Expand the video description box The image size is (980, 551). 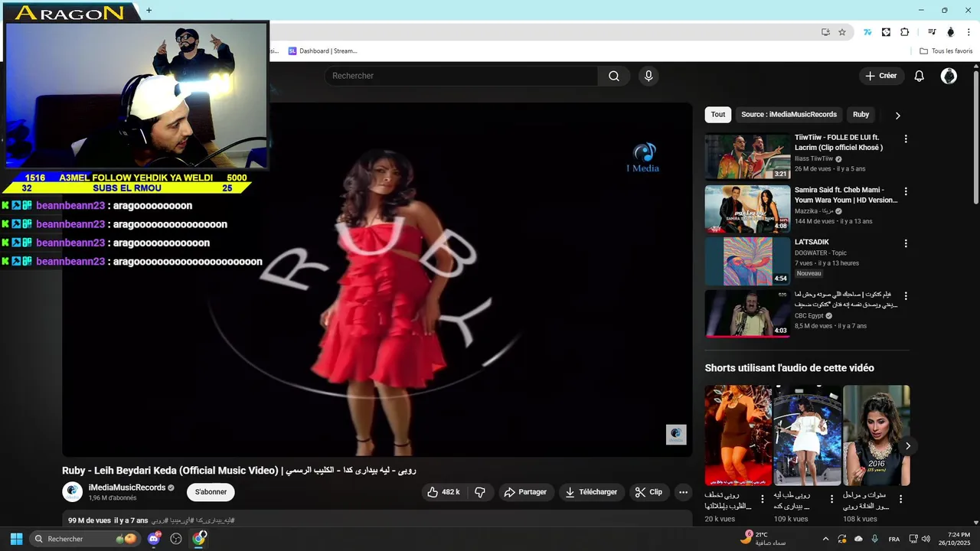[x=377, y=520]
